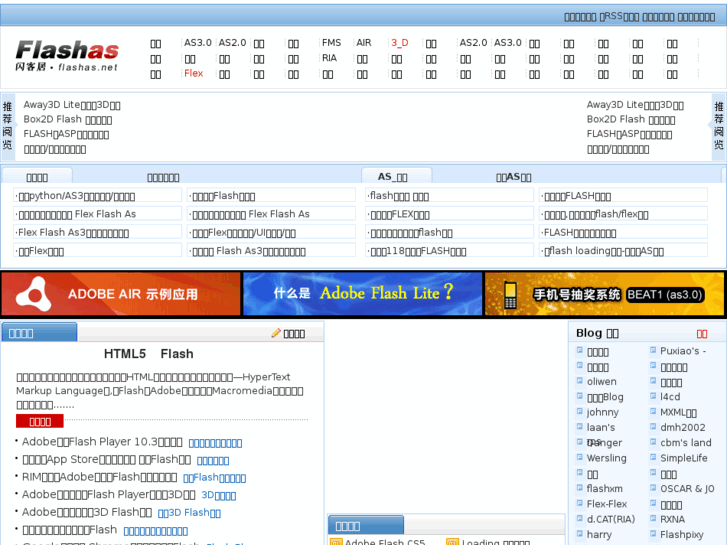Open the flash loading AS article link
The width and height of the screenshot is (727, 545).
coord(604,251)
